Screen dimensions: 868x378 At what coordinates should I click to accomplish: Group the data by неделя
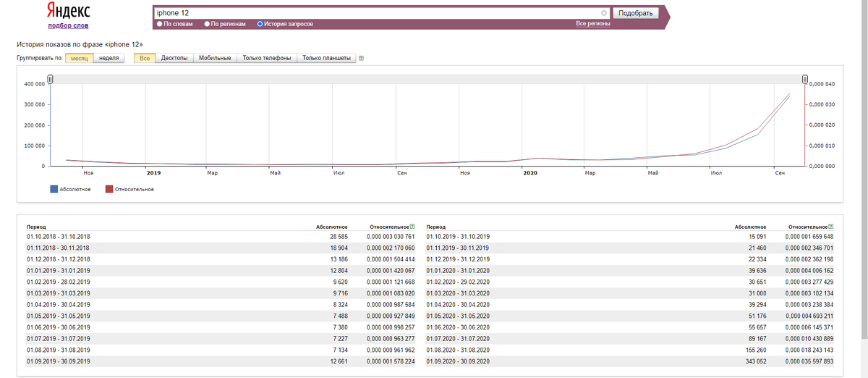[x=109, y=58]
